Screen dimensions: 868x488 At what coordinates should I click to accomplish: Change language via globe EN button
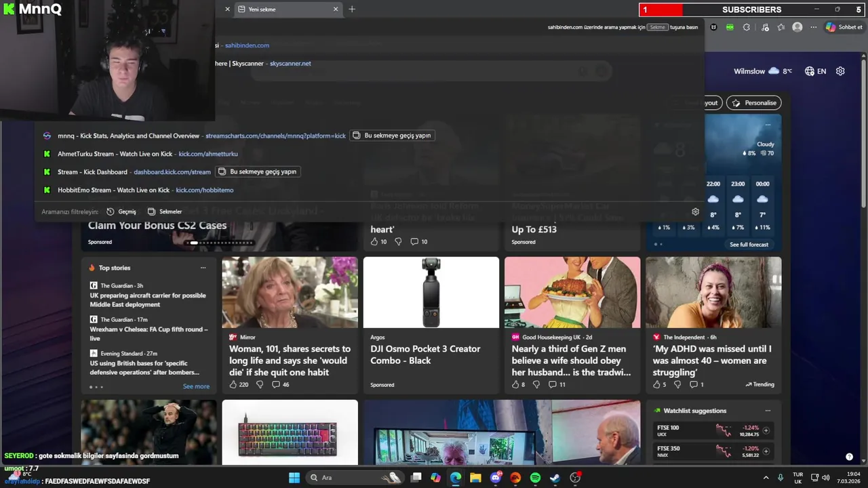coord(815,71)
